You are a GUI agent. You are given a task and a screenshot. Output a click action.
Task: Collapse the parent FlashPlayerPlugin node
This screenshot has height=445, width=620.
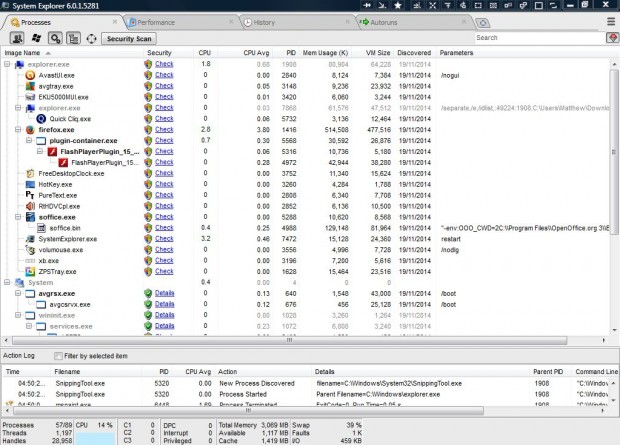click(x=40, y=151)
